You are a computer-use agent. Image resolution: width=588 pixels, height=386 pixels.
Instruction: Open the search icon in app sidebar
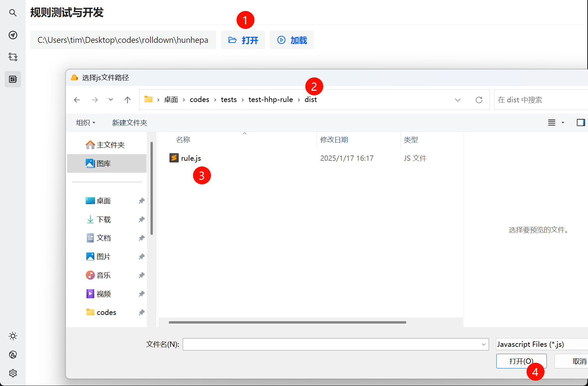13,13
